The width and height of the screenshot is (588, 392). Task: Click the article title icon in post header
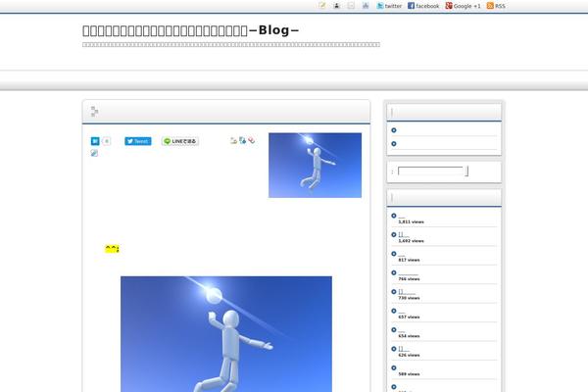(x=94, y=112)
